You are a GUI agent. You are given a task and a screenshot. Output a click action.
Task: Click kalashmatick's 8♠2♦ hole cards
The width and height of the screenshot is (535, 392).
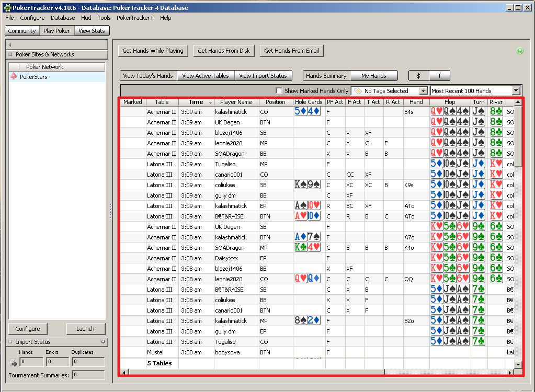pyautogui.click(x=308, y=321)
